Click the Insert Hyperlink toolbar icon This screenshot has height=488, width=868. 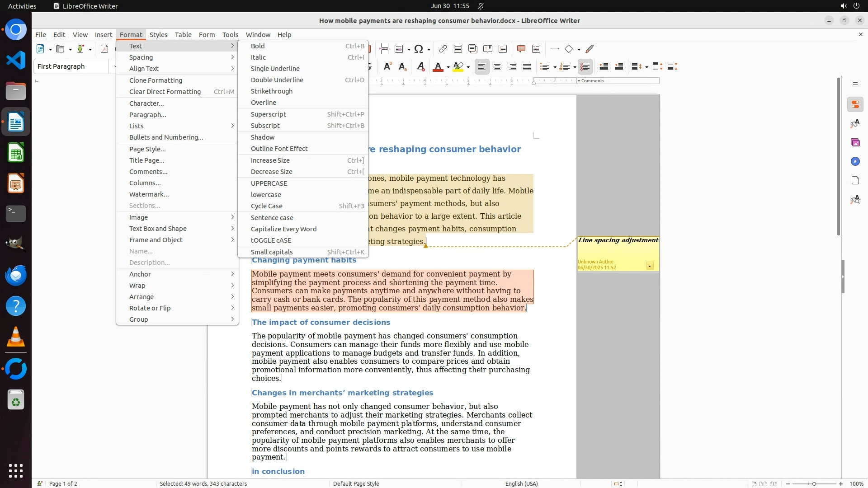point(443,49)
